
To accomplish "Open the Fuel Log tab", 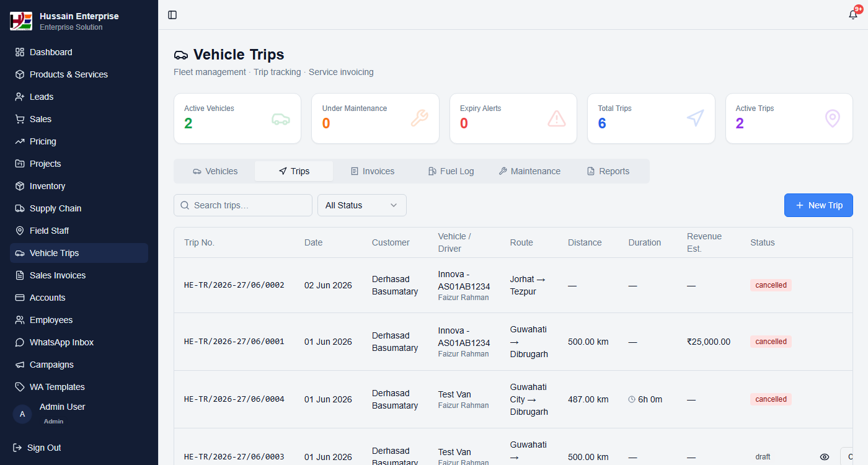I will (x=451, y=171).
